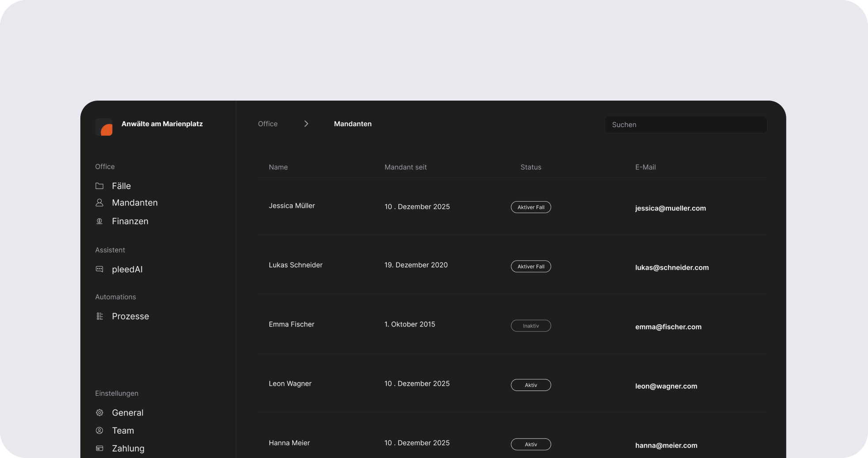
Task: Click the Finanzen coin icon
Action: click(99, 221)
